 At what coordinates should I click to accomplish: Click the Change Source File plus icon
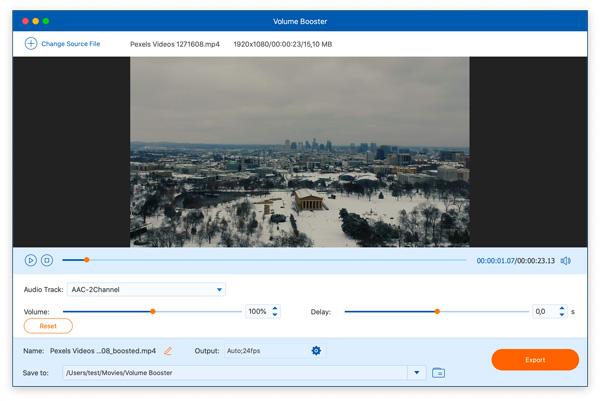[31, 44]
